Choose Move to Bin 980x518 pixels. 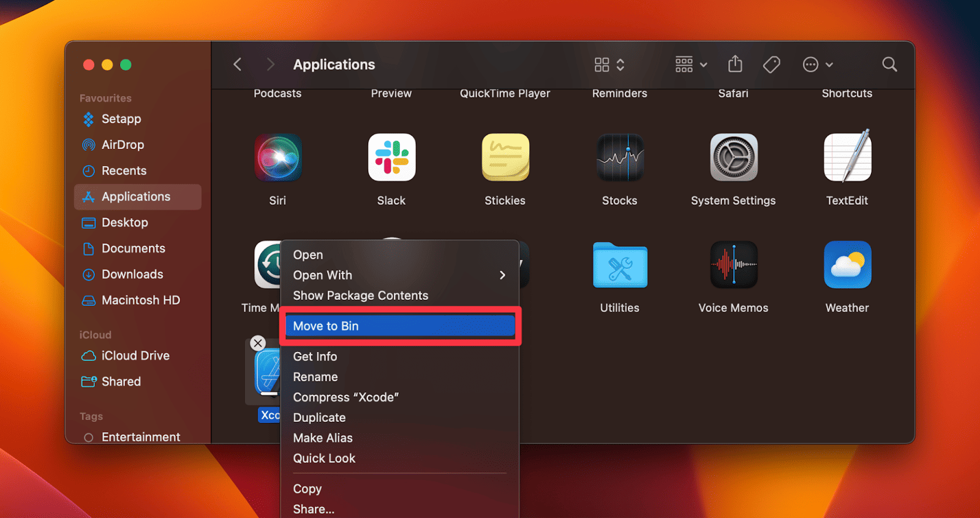tap(399, 326)
